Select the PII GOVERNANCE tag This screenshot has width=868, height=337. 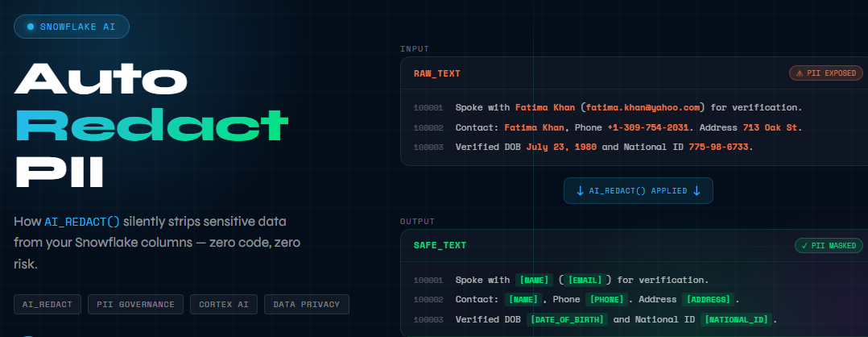pos(135,305)
